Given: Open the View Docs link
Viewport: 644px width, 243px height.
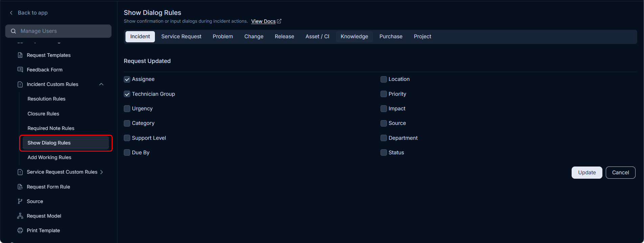Looking at the screenshot, I should (263, 21).
